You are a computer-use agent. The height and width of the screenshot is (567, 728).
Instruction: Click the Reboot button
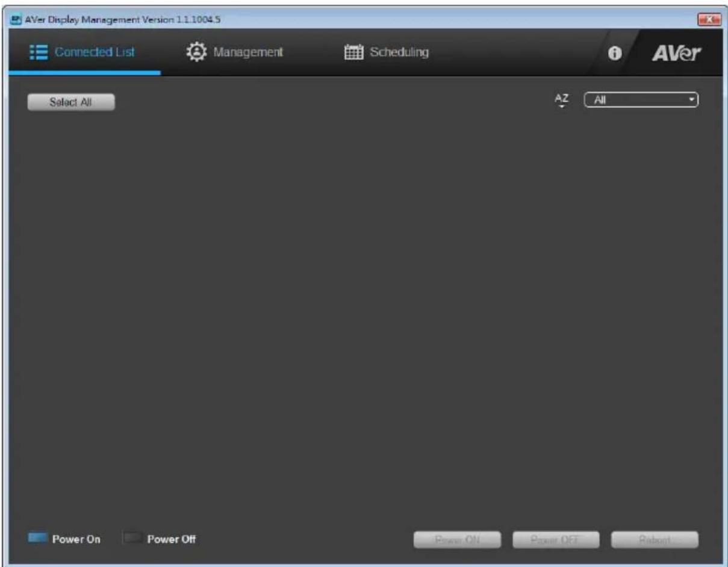655,540
